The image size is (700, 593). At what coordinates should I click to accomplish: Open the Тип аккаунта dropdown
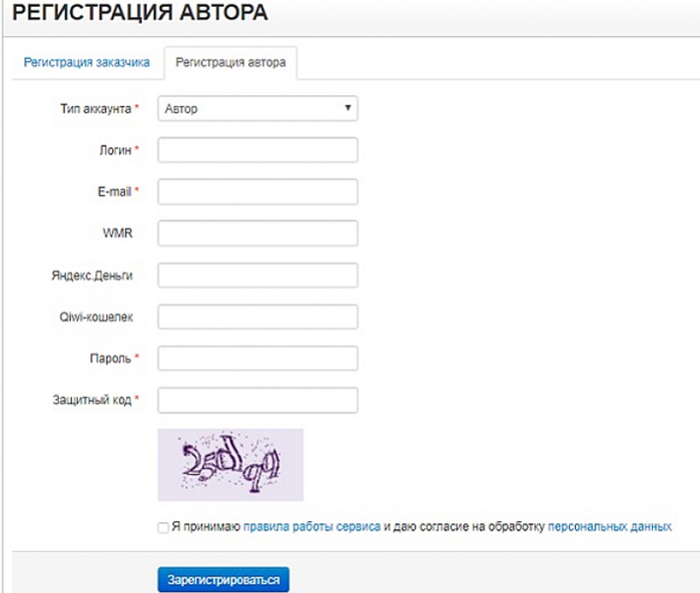tap(257, 108)
